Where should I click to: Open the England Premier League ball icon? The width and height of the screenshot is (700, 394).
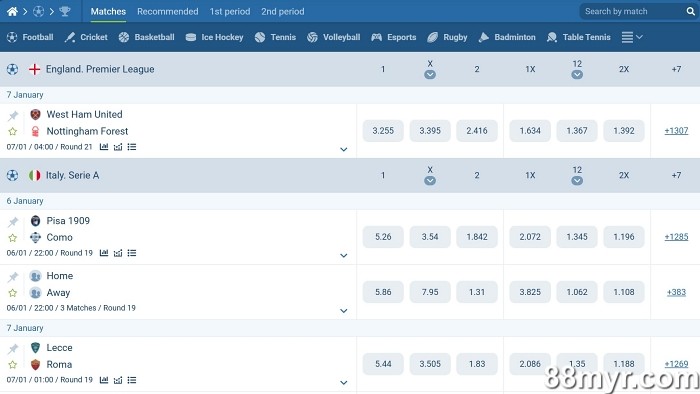pos(12,69)
